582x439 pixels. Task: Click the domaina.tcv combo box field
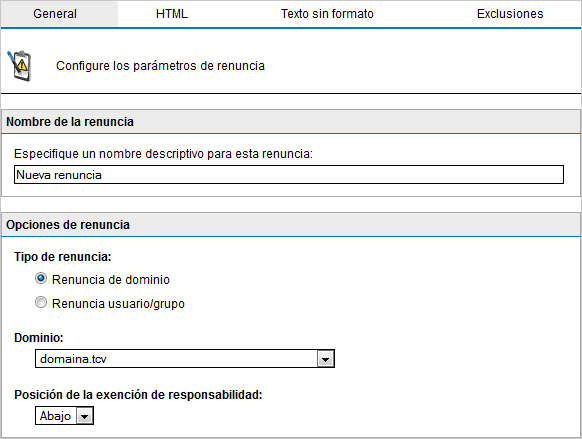point(185,358)
